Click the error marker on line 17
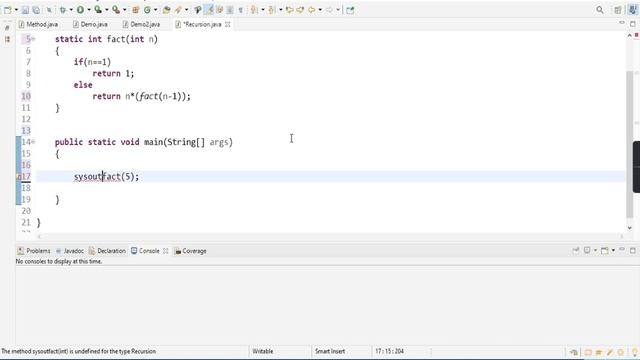Screen dimensions: 640x360 click(19, 177)
